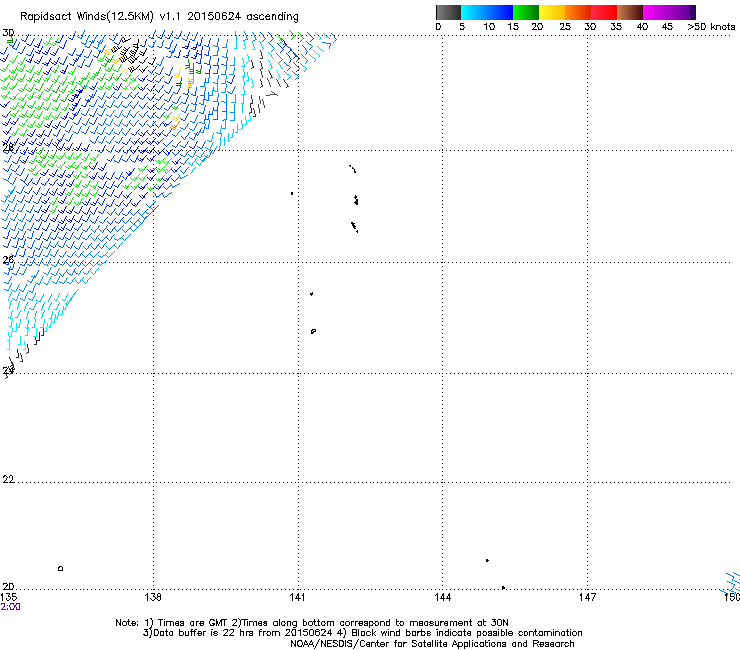740x650 pixels.
Task: Click the island marker just below 26N near 141E
Action: click(x=311, y=294)
